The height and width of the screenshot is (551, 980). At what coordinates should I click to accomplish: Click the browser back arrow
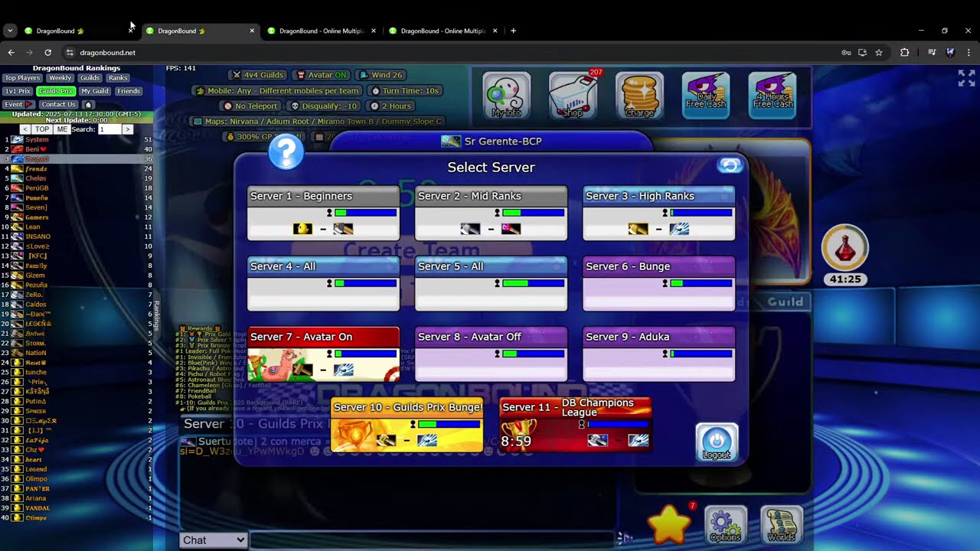[x=11, y=52]
